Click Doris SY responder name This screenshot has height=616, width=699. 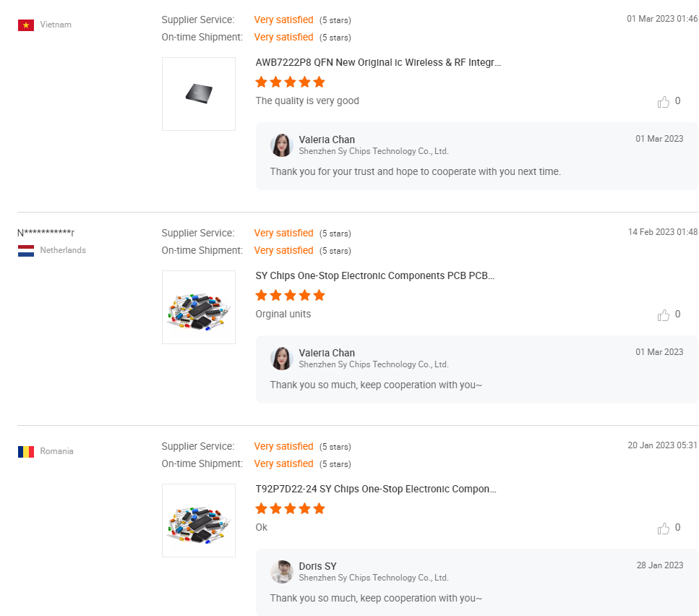317,566
